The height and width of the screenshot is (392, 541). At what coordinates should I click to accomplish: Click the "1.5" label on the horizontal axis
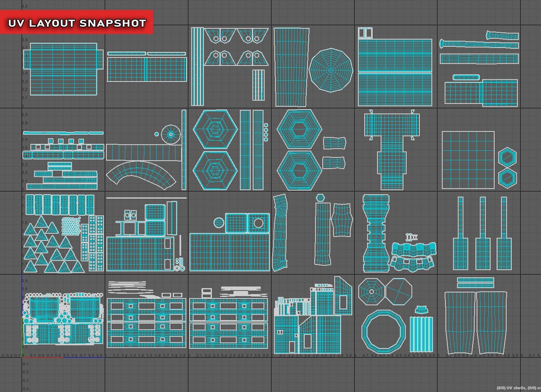pos(150,355)
